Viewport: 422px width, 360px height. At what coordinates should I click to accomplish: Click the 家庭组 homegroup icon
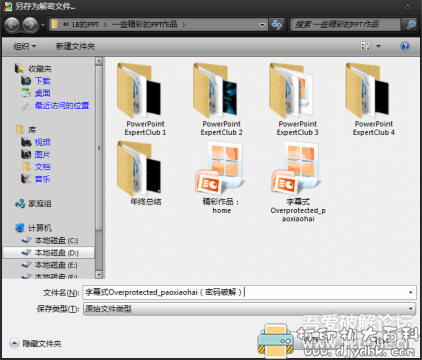pyautogui.click(x=20, y=203)
